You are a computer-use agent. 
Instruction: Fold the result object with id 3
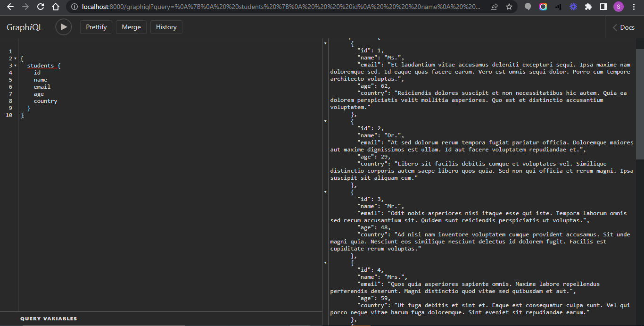click(325, 192)
